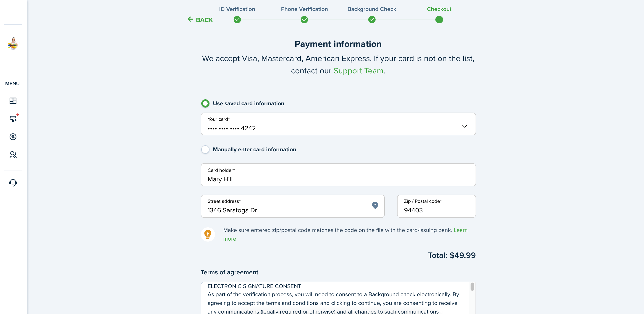Open the users/people icon in sidebar
This screenshot has width=644, height=314.
13,155
